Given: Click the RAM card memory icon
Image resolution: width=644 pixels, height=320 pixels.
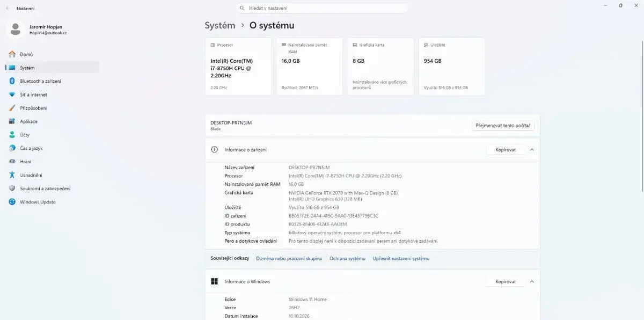Looking at the screenshot, I should [283, 45].
